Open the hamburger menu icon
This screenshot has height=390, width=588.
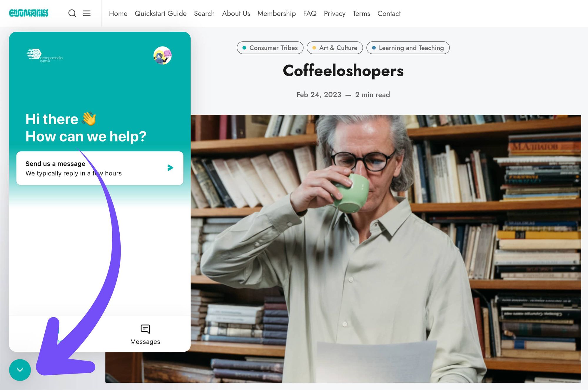coord(87,13)
